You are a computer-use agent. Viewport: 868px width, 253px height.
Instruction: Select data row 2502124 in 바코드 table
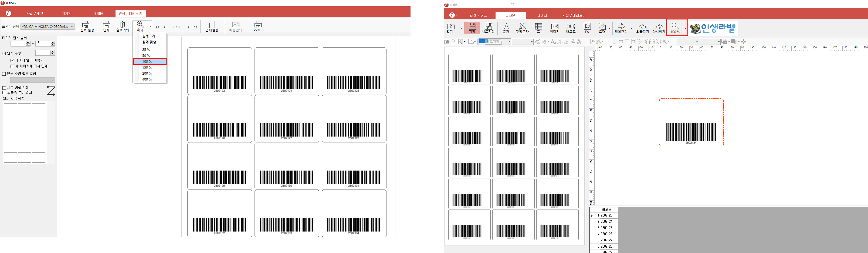[x=609, y=222]
